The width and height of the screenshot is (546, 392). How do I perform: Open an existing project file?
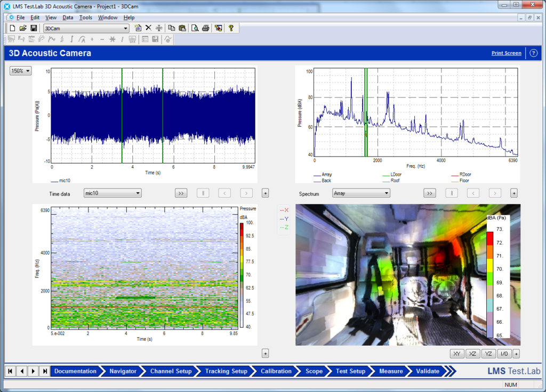[x=23, y=28]
